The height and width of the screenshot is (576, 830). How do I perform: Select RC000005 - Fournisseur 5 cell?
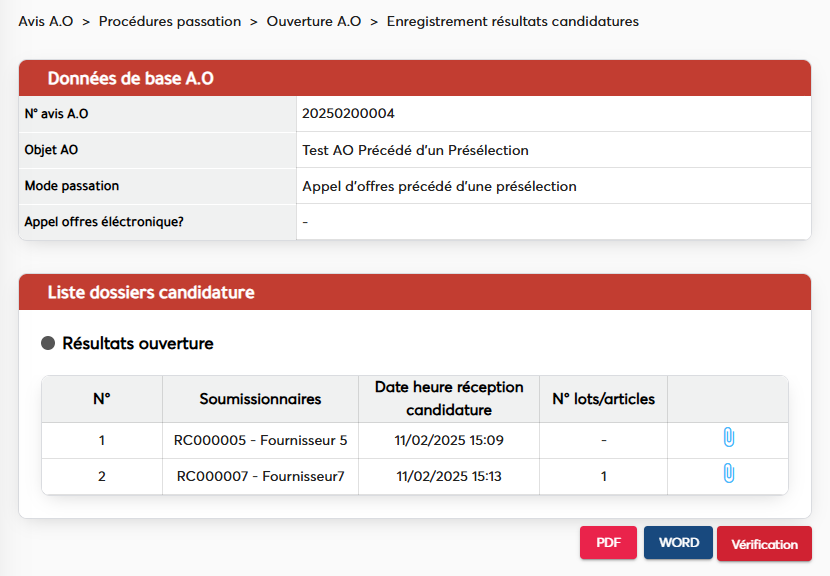tap(260, 440)
